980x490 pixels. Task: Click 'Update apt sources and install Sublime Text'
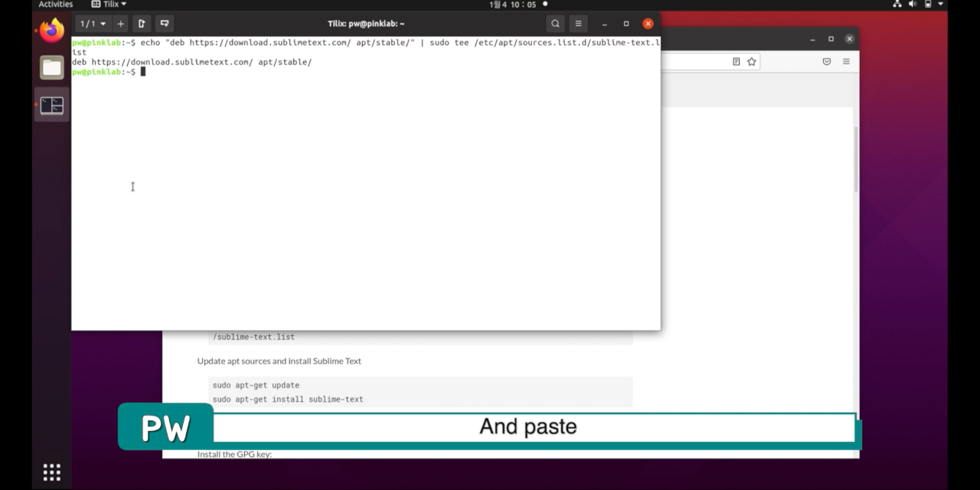pos(279,361)
